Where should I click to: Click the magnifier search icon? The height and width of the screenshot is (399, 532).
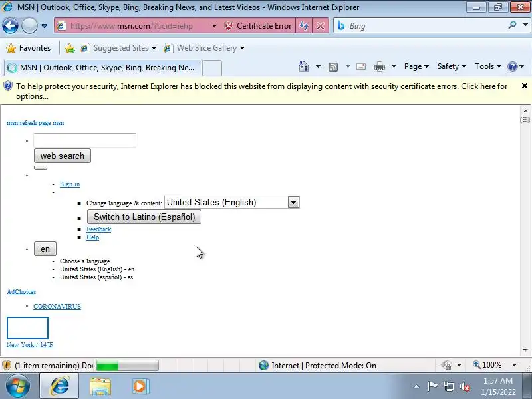pyautogui.click(x=512, y=25)
